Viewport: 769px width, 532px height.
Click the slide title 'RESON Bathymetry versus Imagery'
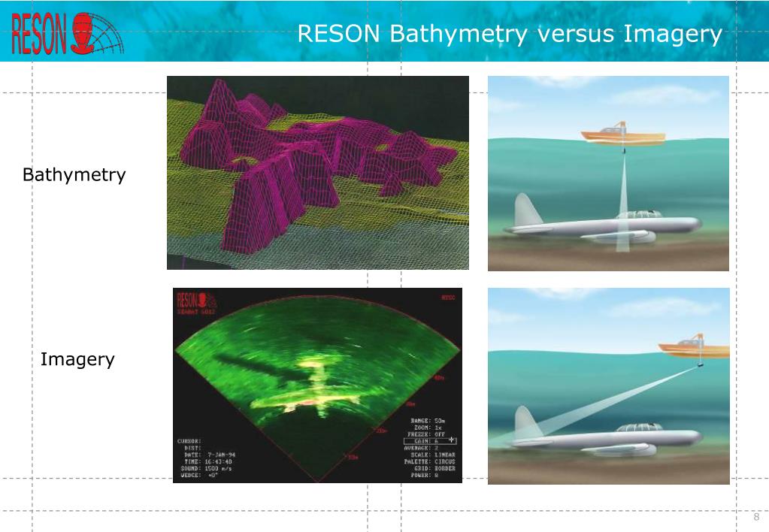510,35
